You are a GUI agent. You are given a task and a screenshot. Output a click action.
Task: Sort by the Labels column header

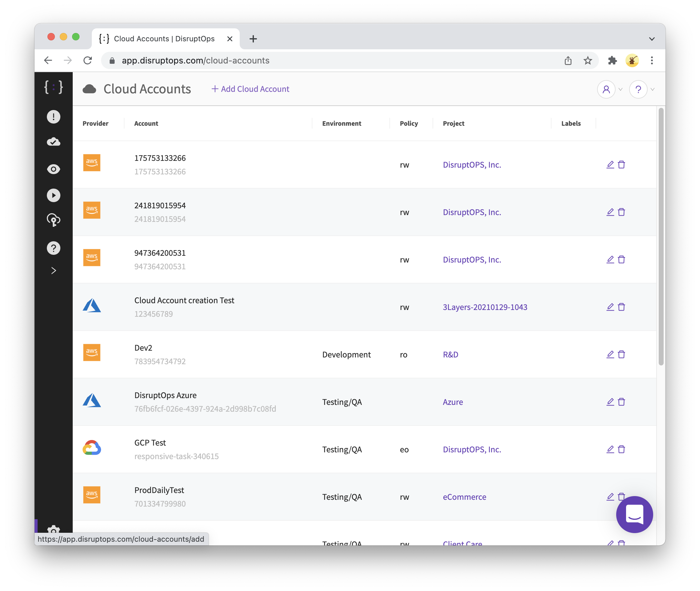(571, 124)
